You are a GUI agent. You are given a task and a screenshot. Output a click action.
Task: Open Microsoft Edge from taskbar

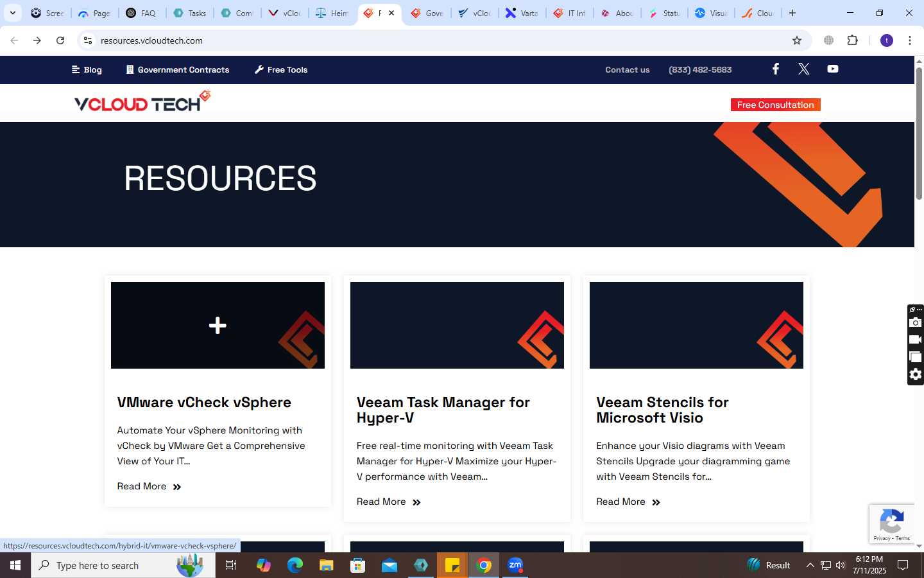pyautogui.click(x=295, y=565)
